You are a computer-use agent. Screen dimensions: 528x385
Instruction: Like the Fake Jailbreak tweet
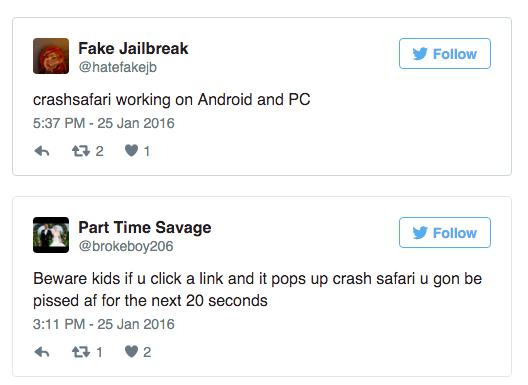click(131, 151)
